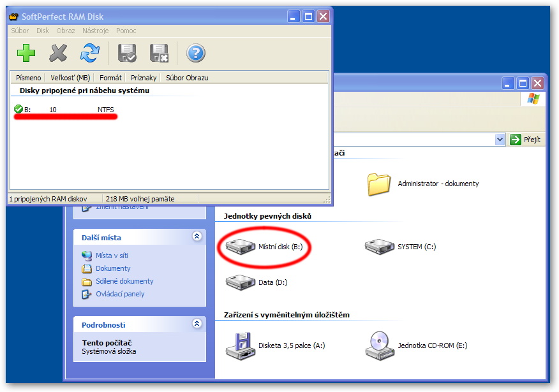Select the Administrator - dokumenty folder icon
This screenshot has height=392, width=559.
378,184
